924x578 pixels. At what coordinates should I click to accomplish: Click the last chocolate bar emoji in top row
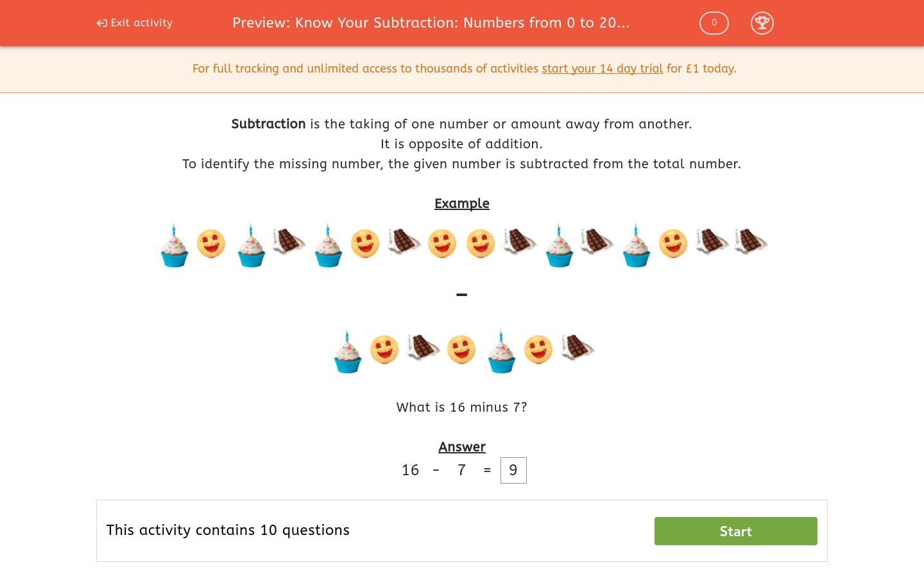(750, 243)
